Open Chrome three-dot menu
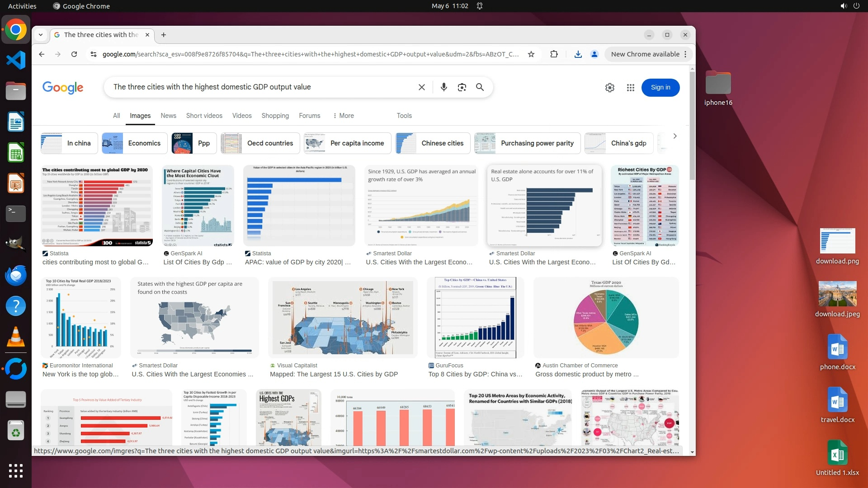This screenshot has width=868, height=488. (x=685, y=54)
